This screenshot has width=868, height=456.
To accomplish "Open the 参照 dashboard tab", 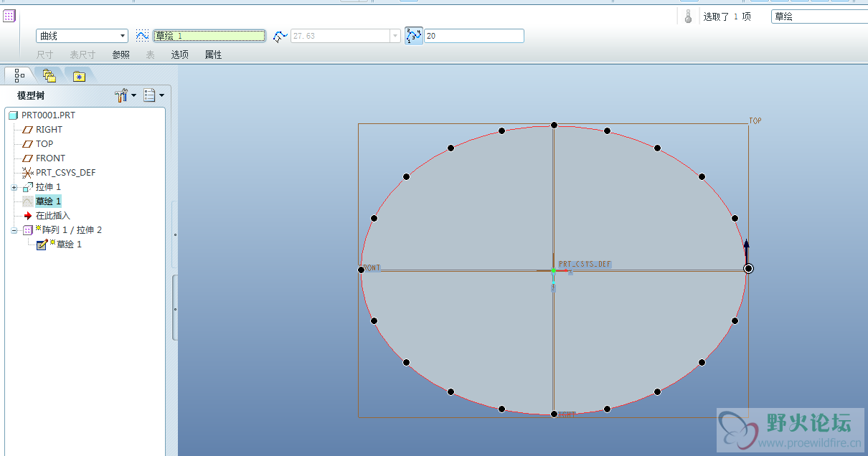I will (x=121, y=54).
